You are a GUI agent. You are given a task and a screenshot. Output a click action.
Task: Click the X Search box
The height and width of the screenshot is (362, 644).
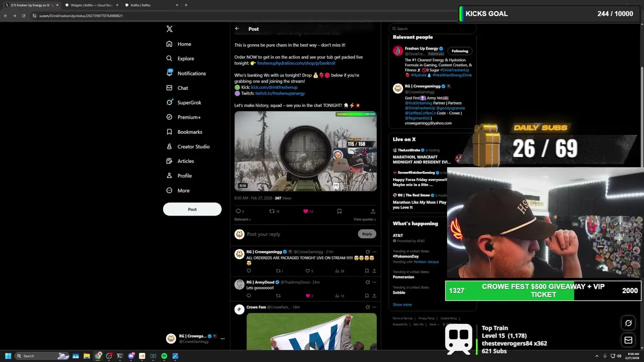click(433, 29)
